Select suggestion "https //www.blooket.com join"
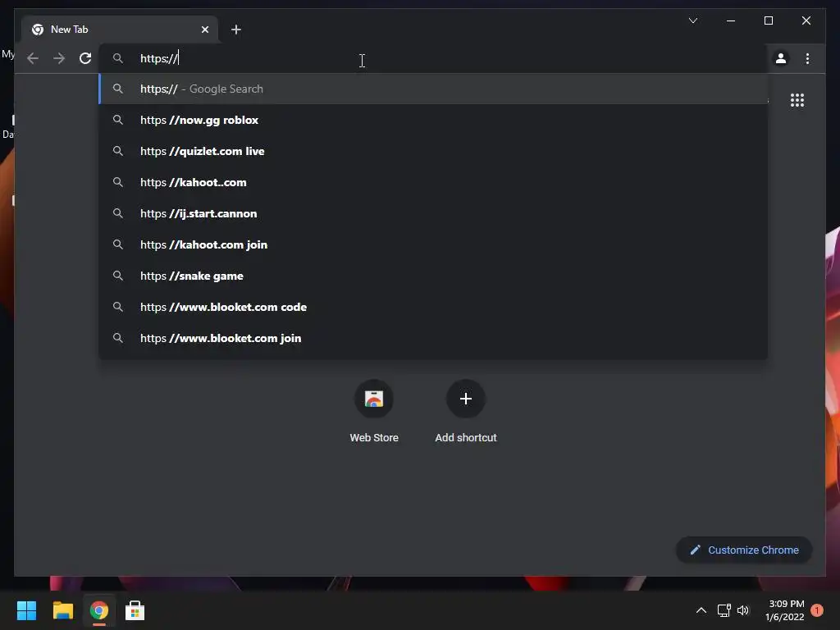This screenshot has height=630, width=840. [x=433, y=338]
